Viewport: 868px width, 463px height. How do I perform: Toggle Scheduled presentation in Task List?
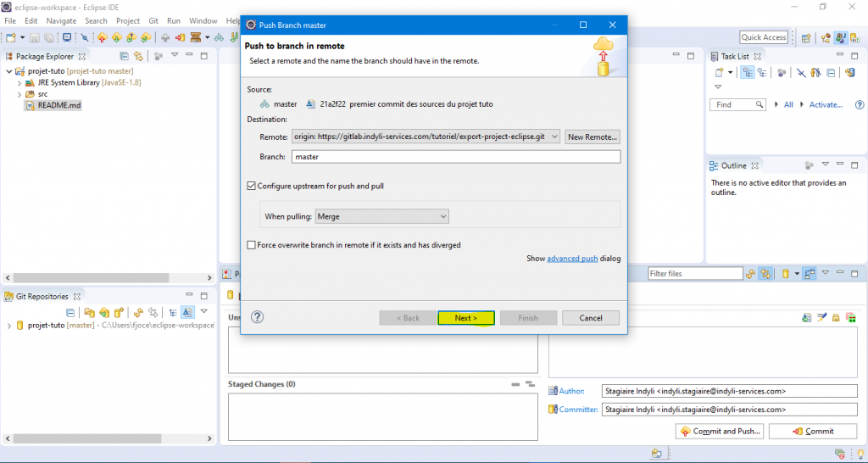[762, 73]
